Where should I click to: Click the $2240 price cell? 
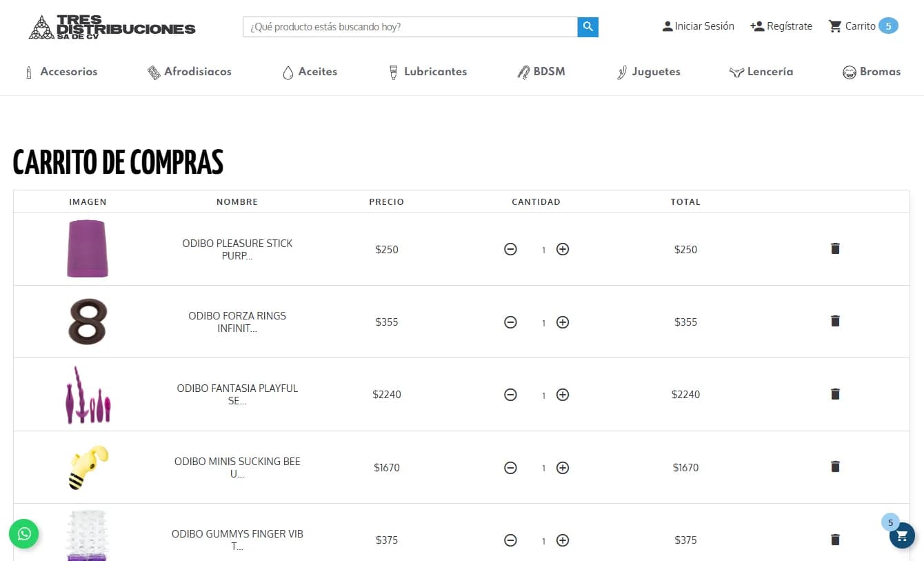coord(387,395)
